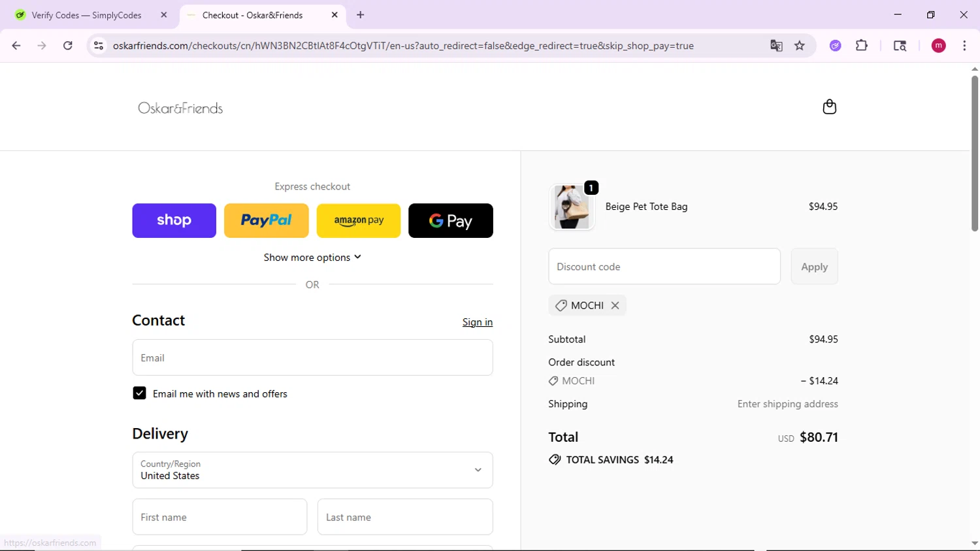Click the Beige Pet Tote Bag product name
Image resolution: width=980 pixels, height=551 pixels.
646,207
